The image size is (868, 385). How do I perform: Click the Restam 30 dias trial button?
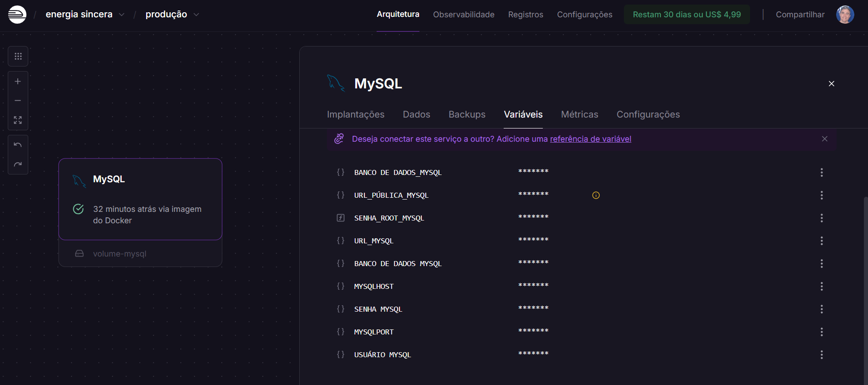[x=687, y=15]
